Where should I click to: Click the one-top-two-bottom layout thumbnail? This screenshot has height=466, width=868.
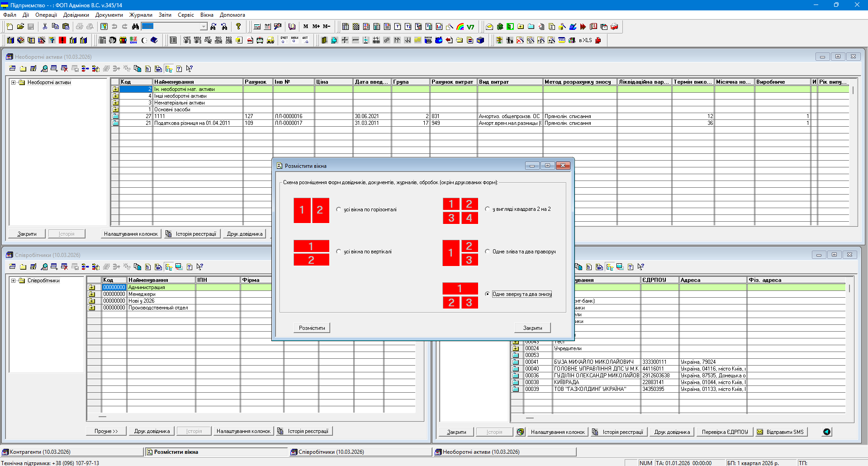pyautogui.click(x=460, y=295)
